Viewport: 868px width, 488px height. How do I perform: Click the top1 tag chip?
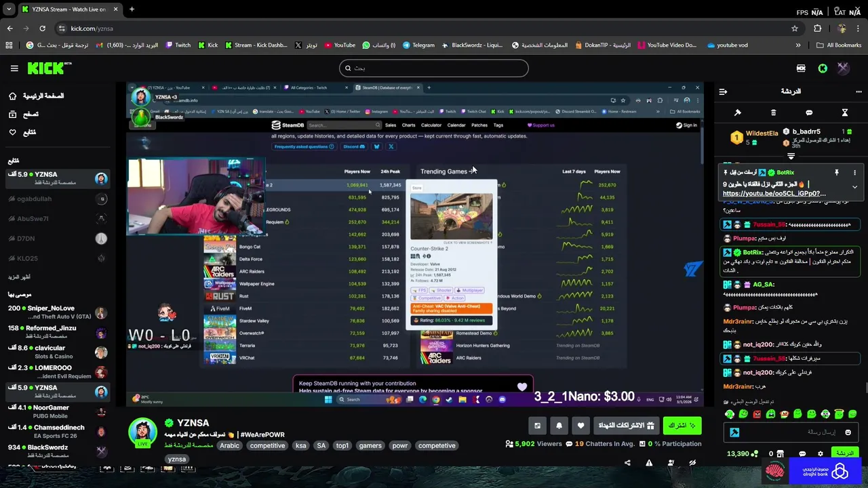(342, 446)
